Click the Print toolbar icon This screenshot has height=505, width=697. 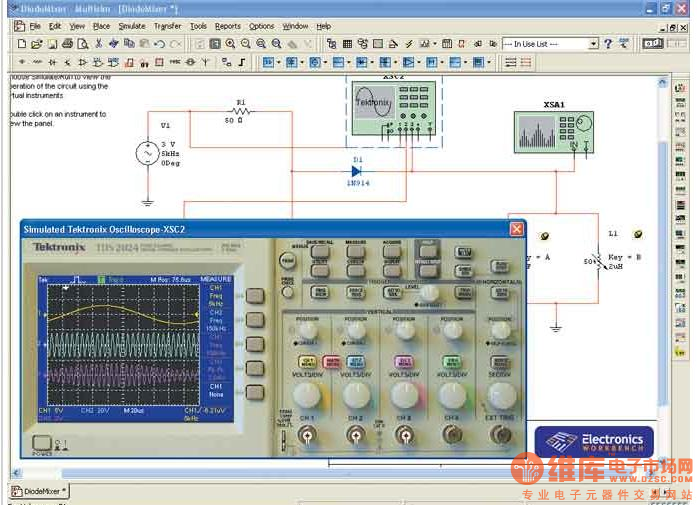[x=68, y=44]
